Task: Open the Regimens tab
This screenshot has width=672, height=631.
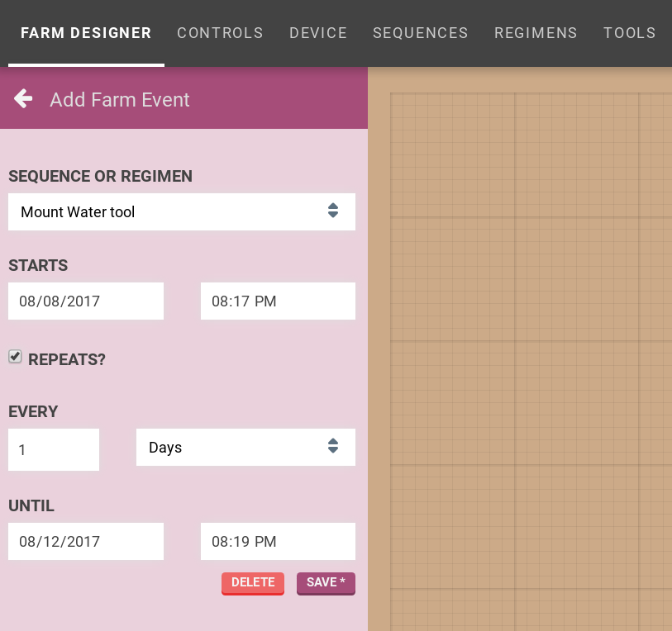Action: tap(536, 33)
